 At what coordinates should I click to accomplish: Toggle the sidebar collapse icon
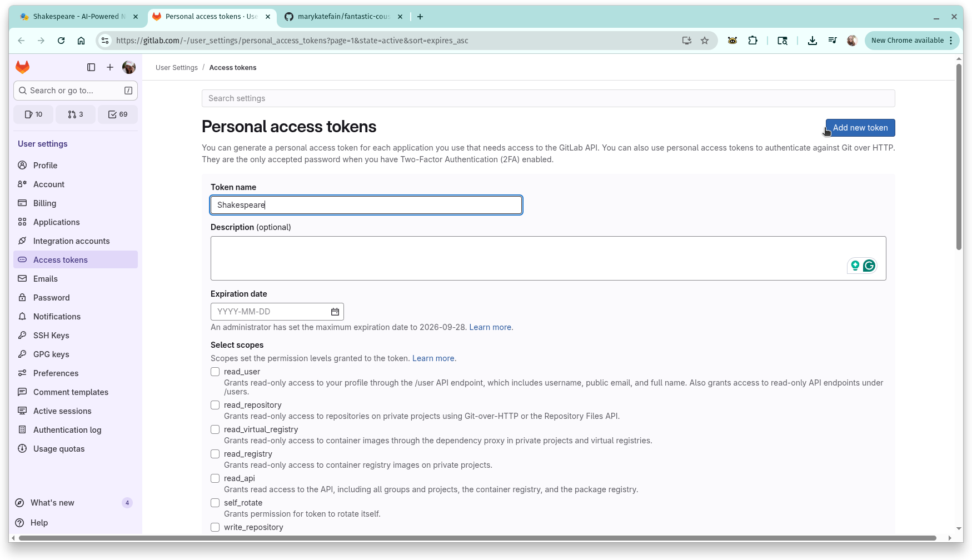(x=91, y=67)
